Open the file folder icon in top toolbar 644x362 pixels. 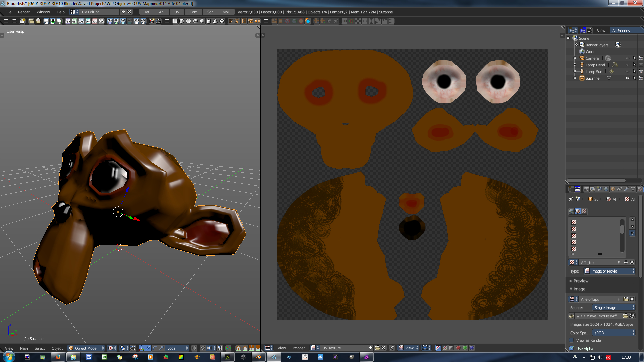tap(31, 21)
